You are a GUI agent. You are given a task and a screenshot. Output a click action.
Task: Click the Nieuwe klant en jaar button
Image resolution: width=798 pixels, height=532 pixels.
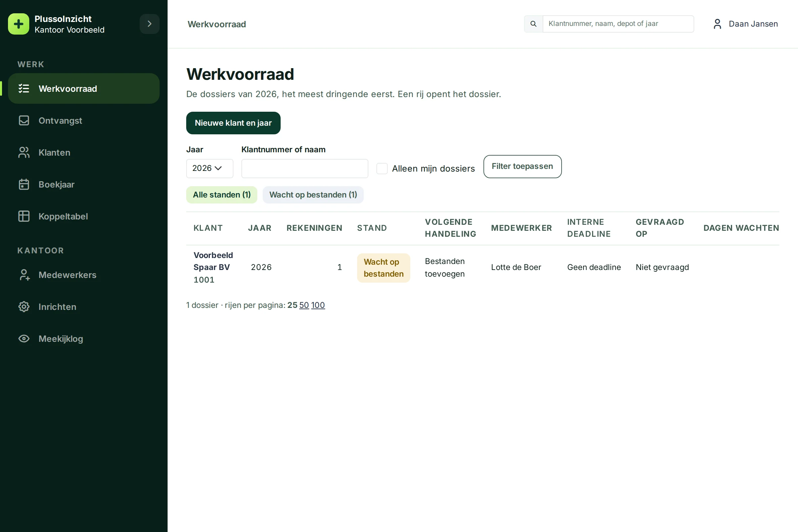tap(233, 123)
